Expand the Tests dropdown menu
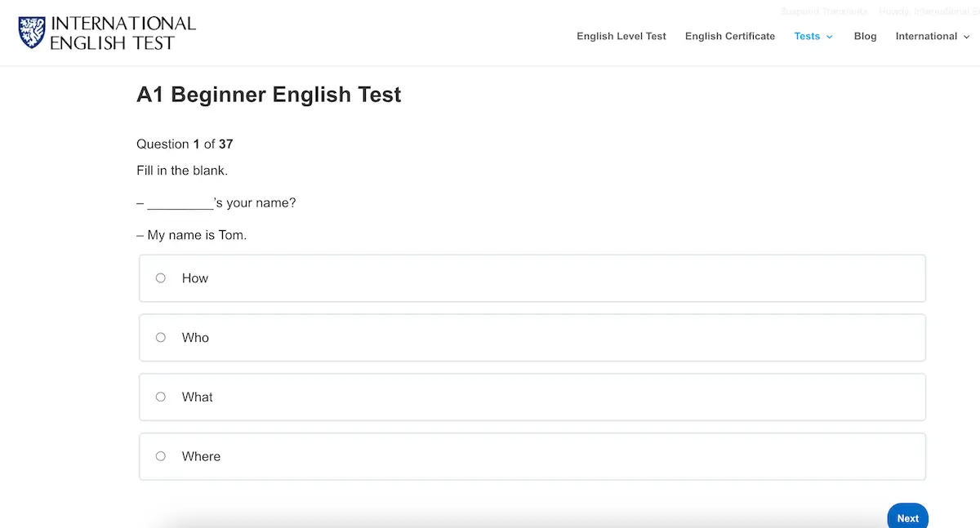Screen dimensions: 980x528 [807, 36]
